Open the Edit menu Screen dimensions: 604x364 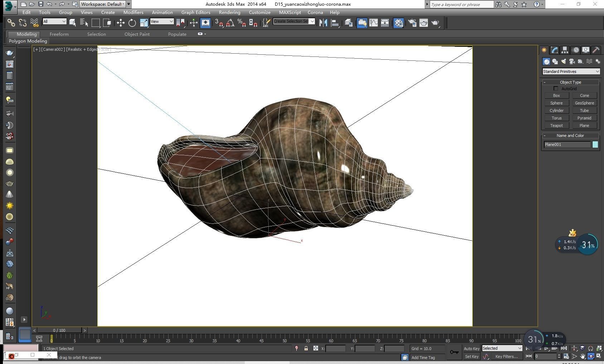26,12
